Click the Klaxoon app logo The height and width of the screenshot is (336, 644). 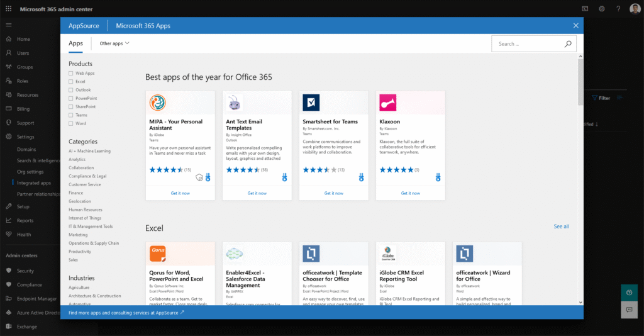pyautogui.click(x=387, y=103)
